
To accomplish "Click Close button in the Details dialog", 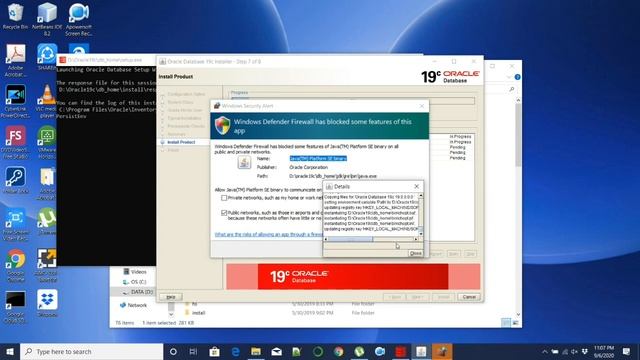I will [x=415, y=253].
